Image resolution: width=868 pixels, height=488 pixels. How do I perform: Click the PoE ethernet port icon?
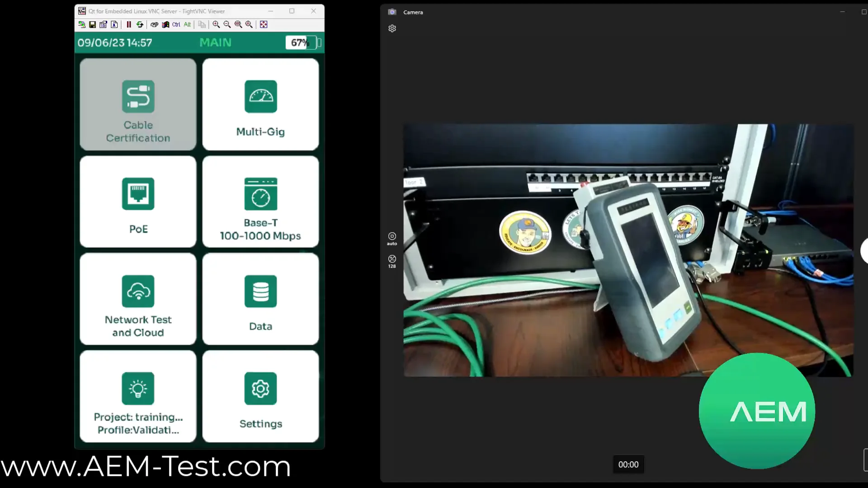point(138,194)
